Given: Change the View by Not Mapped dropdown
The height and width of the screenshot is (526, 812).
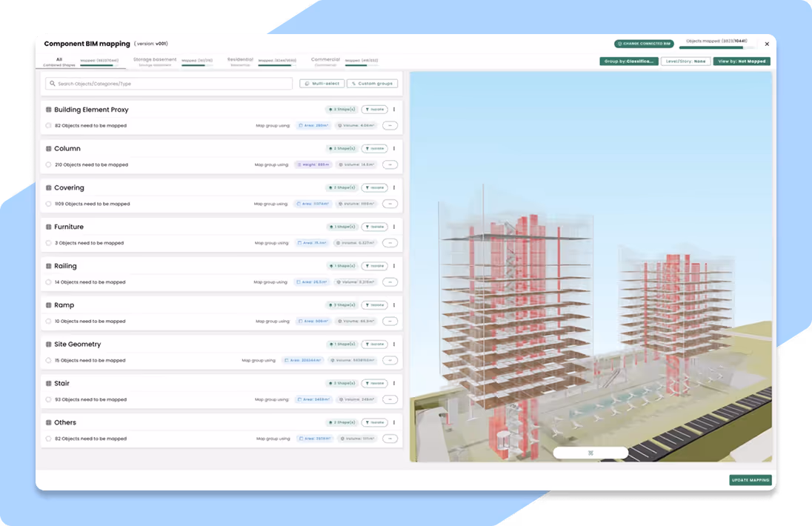Looking at the screenshot, I should [742, 61].
